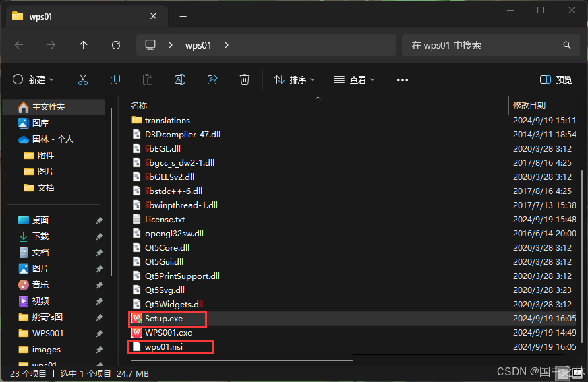Click wps01 in the address breadcrumb
The height and width of the screenshot is (382, 588).
pyautogui.click(x=198, y=45)
